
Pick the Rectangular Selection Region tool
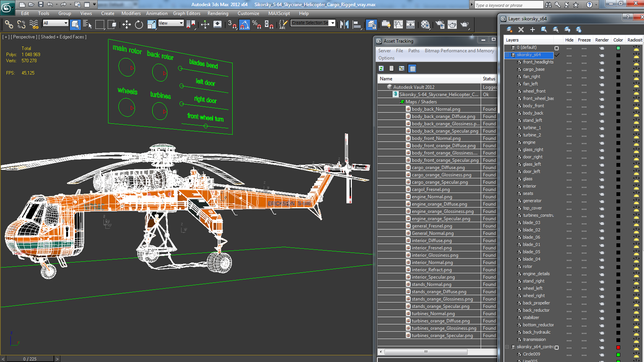tap(100, 24)
